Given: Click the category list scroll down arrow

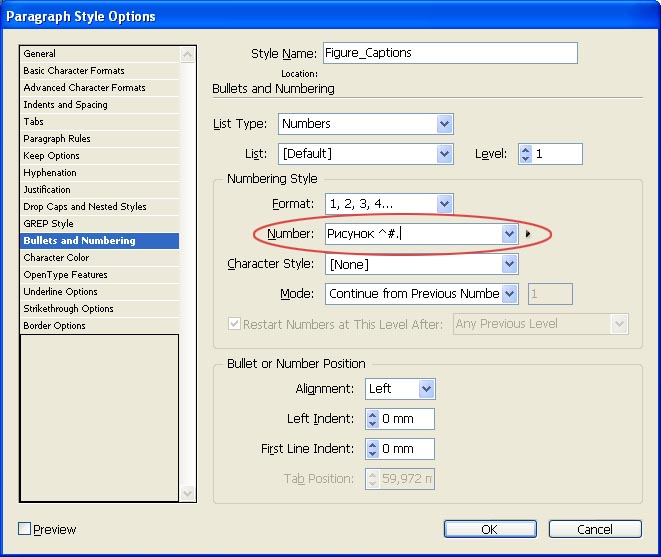Looking at the screenshot, I should [x=187, y=493].
